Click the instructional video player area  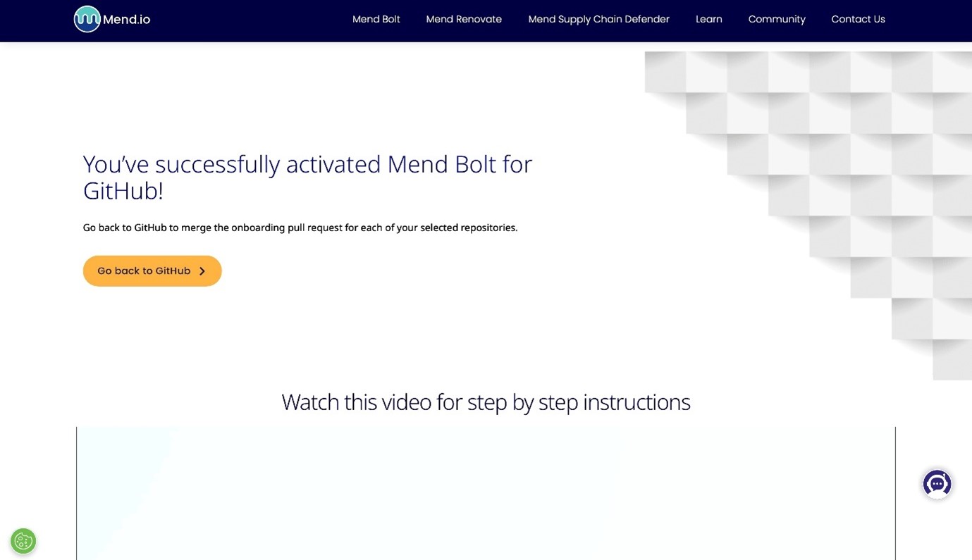[x=486, y=493]
